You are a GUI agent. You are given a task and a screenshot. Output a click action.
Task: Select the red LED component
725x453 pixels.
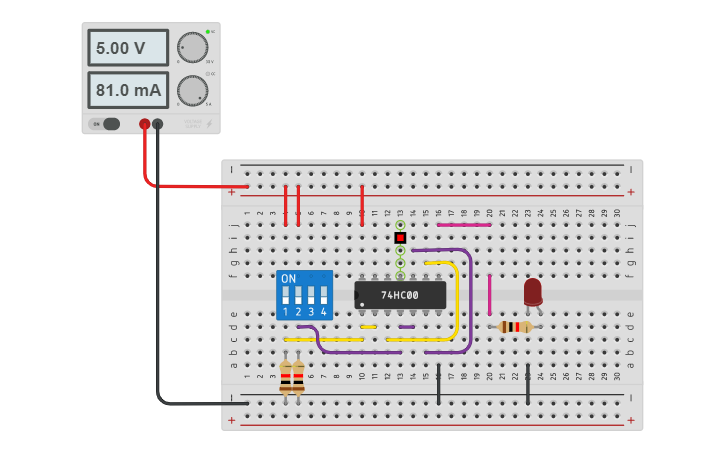pyautogui.click(x=533, y=293)
